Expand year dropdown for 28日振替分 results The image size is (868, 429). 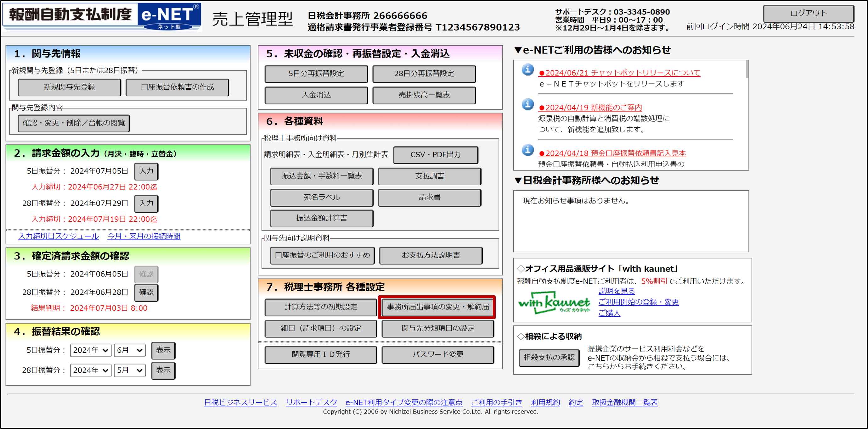click(91, 370)
